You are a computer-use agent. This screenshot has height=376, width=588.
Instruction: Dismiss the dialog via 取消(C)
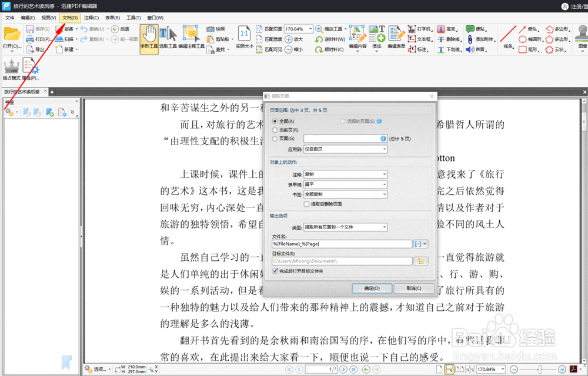click(x=414, y=288)
